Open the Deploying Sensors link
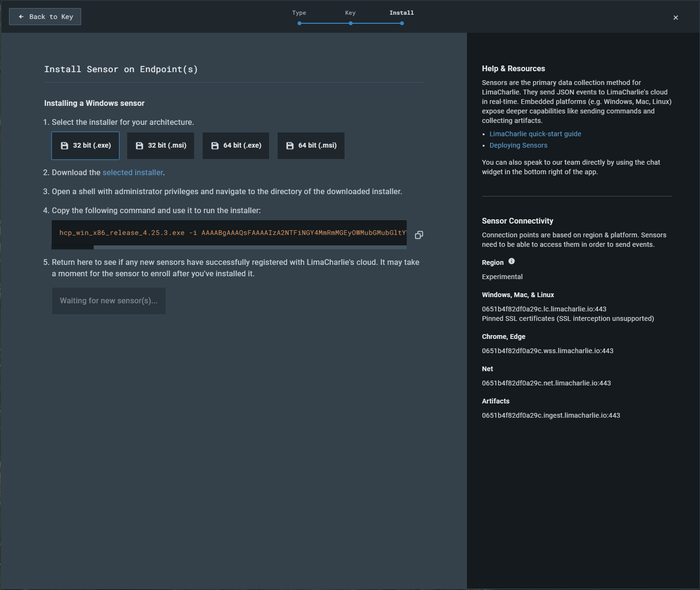 point(518,145)
